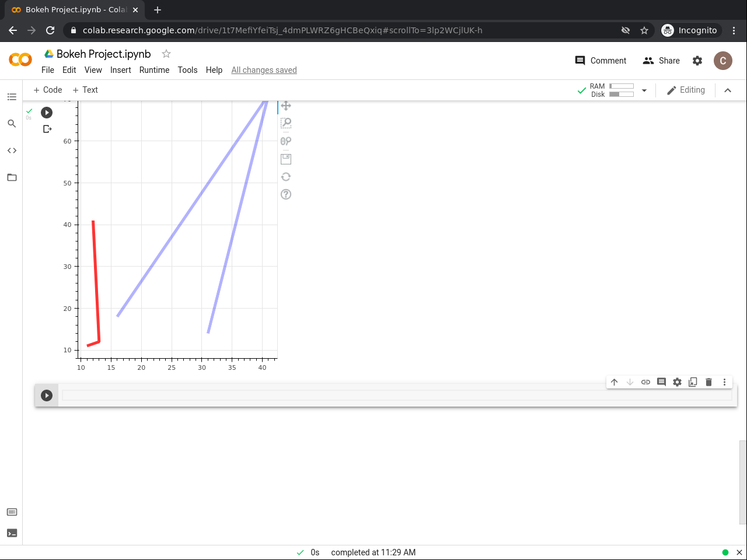The width and height of the screenshot is (747, 560).
Task: Move the selected cell up
Action: click(x=615, y=382)
